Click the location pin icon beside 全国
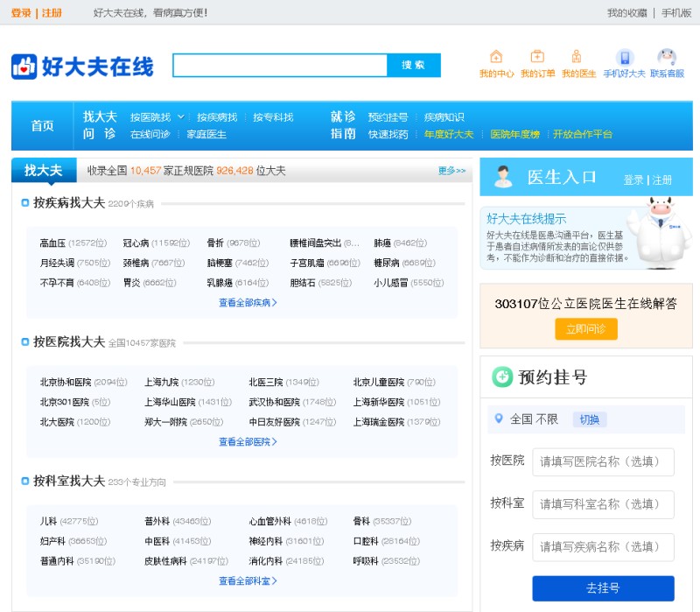Viewport: 700px width, 612px height. coord(499,419)
